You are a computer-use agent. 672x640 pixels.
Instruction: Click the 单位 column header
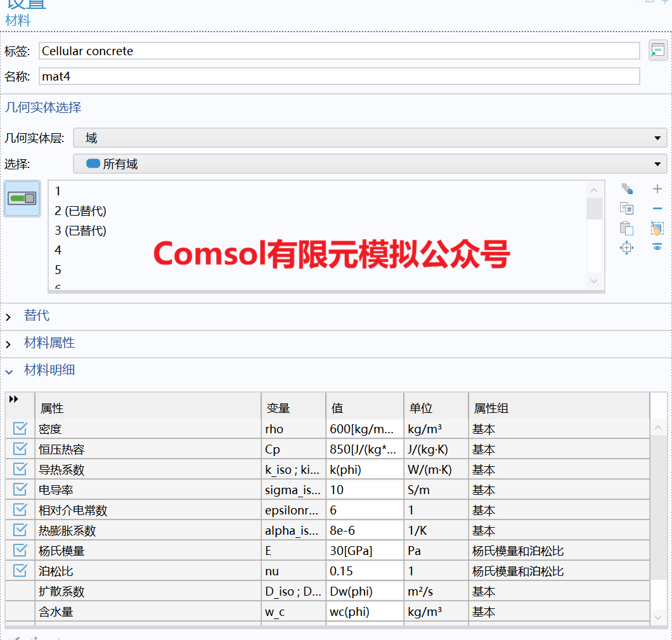pos(436,408)
